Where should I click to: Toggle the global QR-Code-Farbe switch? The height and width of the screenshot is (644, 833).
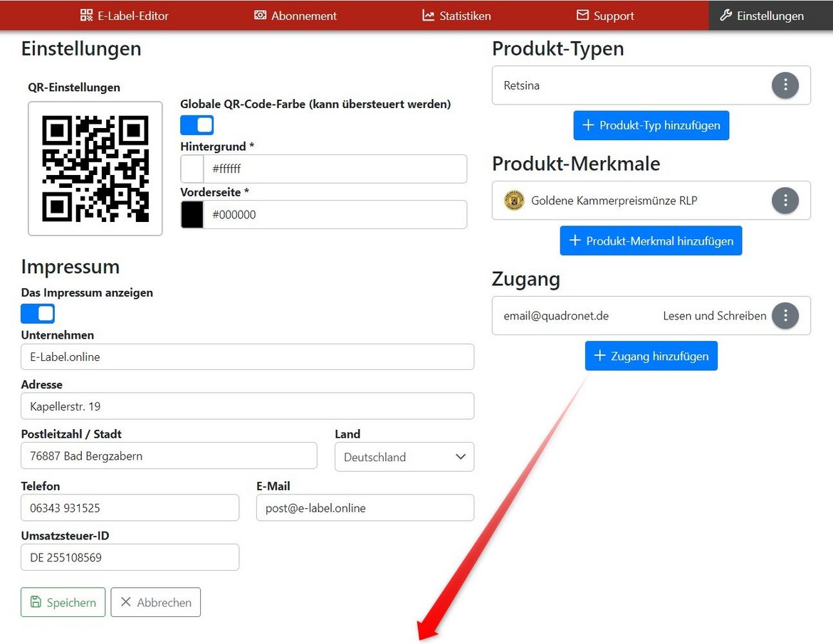pos(197,125)
